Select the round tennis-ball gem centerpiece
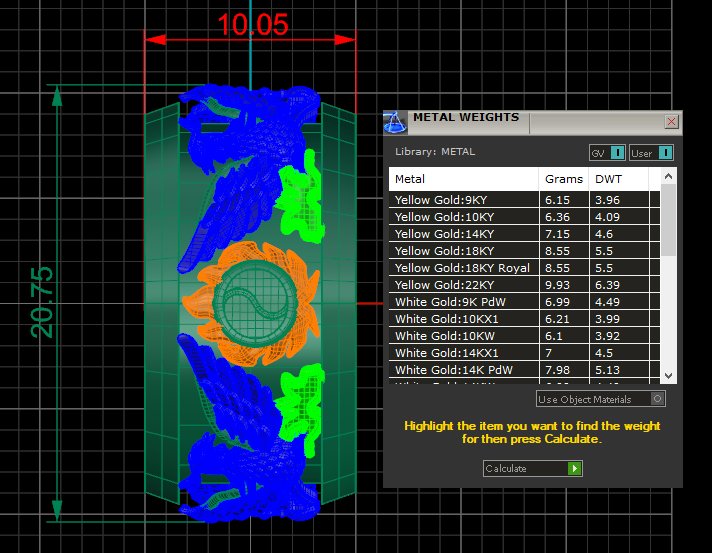Viewport: 712px width, 553px height. point(255,304)
